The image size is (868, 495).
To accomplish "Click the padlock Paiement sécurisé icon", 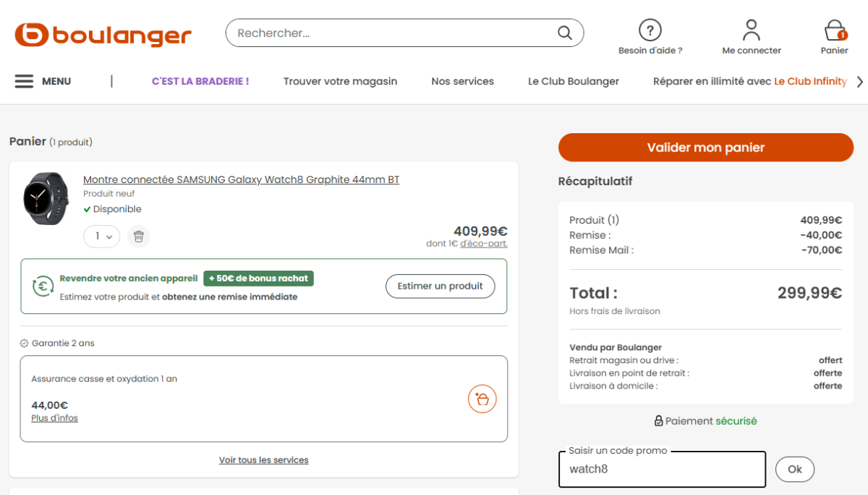I will (x=658, y=420).
